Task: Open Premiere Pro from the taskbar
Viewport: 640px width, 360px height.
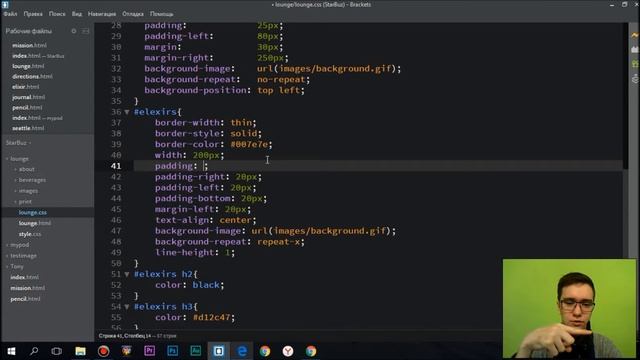Action: click(149, 351)
